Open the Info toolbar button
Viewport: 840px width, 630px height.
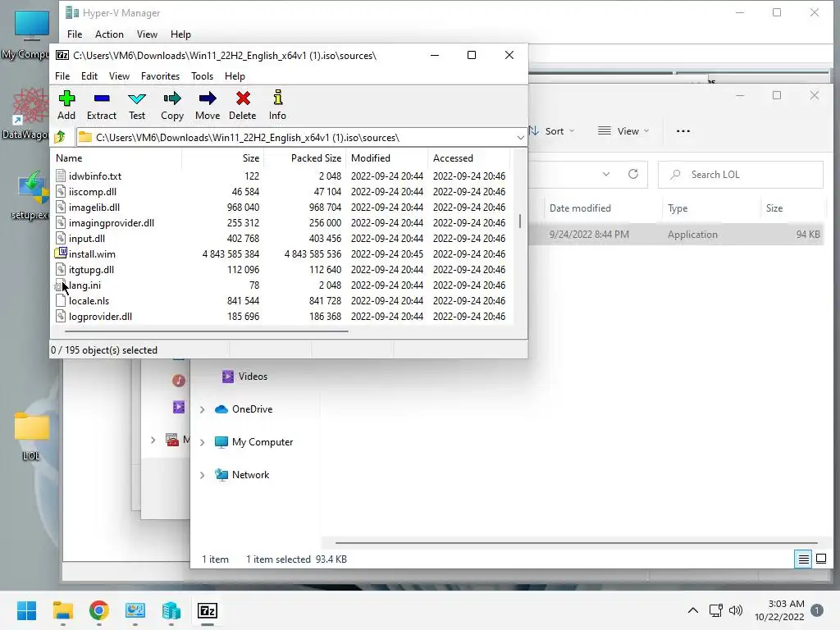[x=277, y=105]
